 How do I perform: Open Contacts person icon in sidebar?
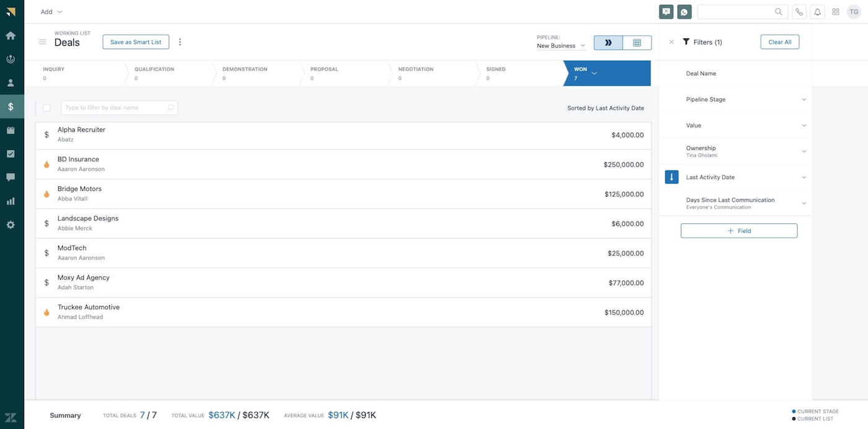[x=11, y=83]
